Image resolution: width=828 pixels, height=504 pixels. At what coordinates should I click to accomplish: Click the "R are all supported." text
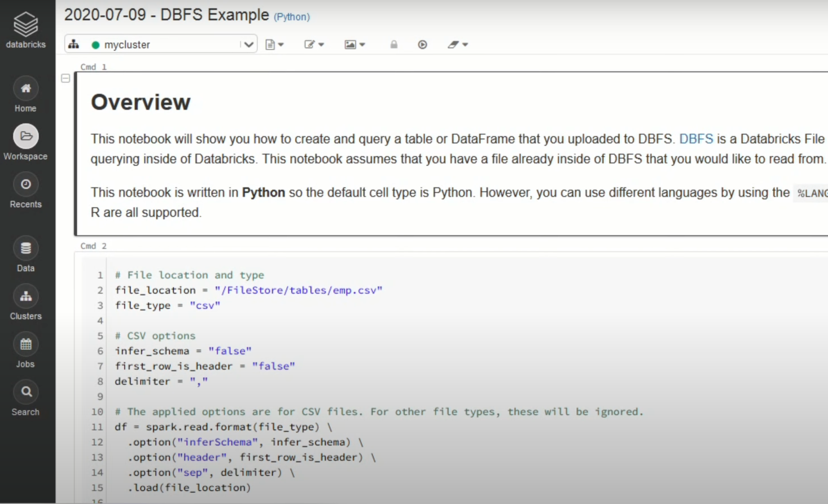(x=146, y=213)
